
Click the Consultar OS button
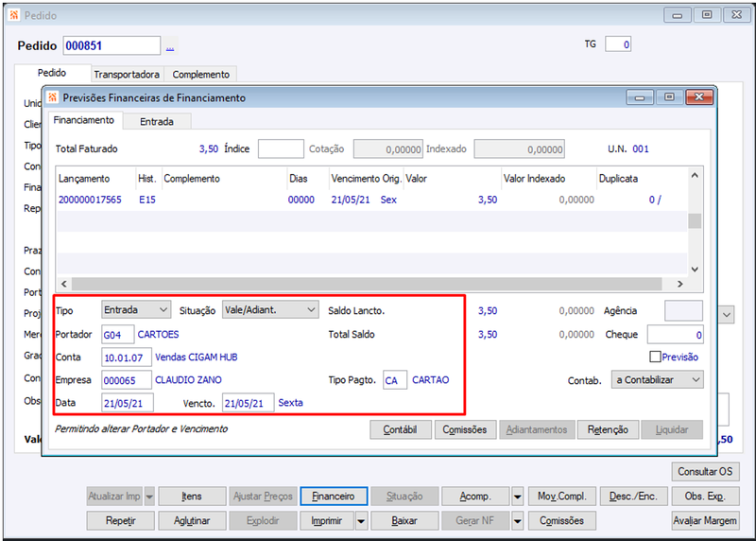tap(705, 472)
